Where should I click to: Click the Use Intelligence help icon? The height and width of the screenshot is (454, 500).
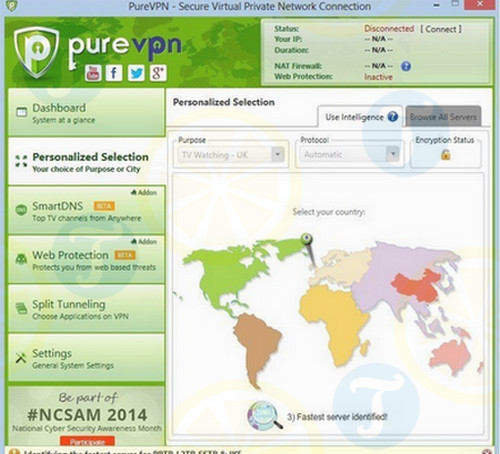click(393, 117)
